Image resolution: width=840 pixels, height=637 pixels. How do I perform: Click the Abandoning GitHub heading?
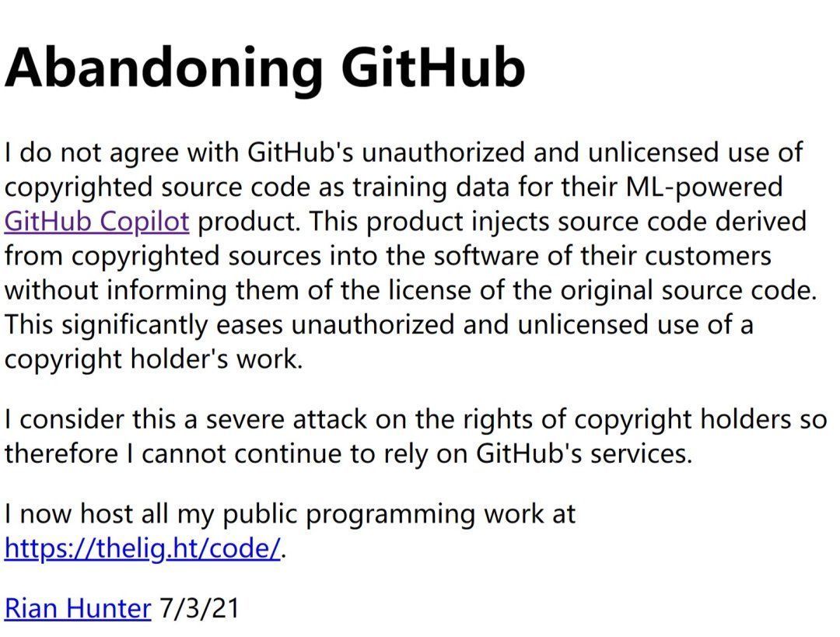[x=265, y=68]
